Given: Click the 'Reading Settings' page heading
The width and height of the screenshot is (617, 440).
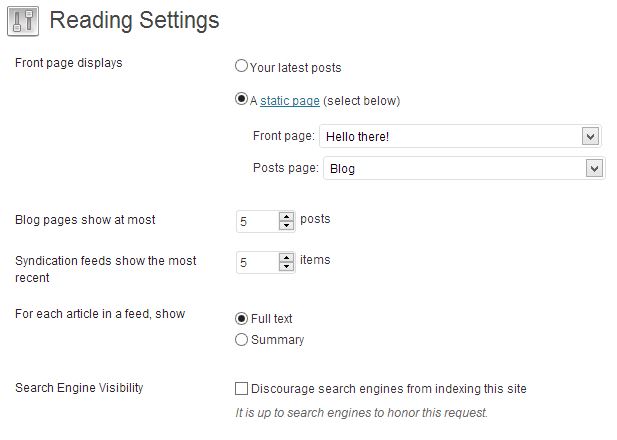Looking at the screenshot, I should [134, 20].
